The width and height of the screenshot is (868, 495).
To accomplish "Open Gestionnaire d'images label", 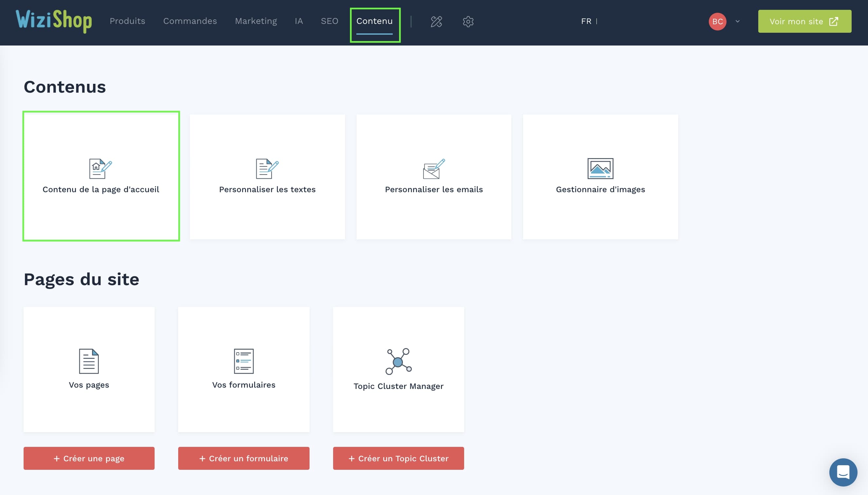I will (600, 190).
